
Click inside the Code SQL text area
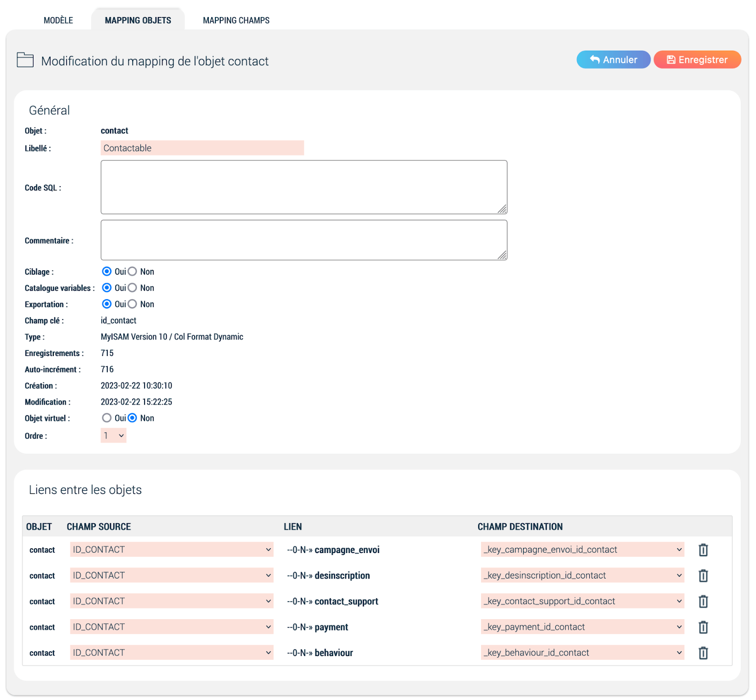pos(304,187)
